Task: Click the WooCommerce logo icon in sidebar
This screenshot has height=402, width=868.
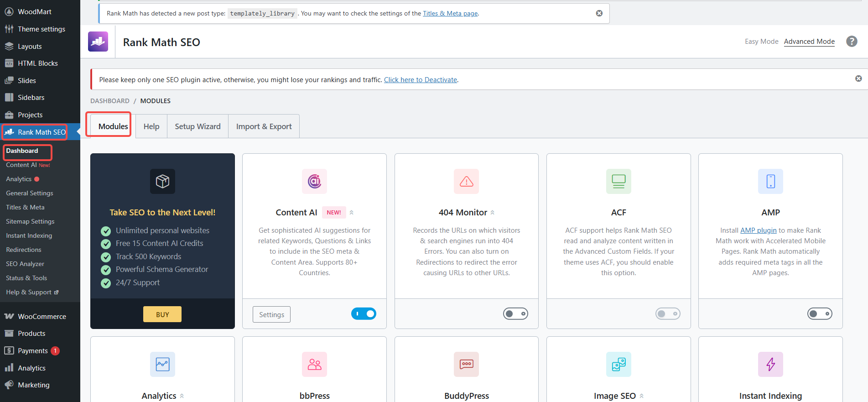Action: 9,316
